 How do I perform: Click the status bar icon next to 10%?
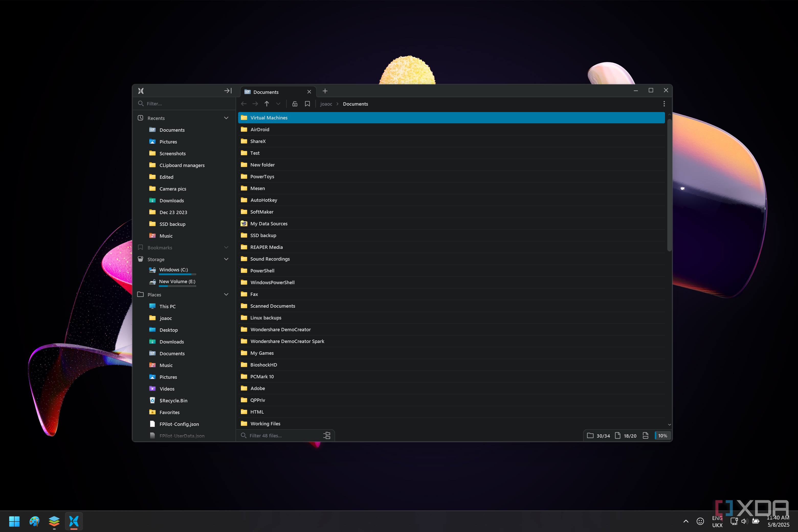(646, 436)
